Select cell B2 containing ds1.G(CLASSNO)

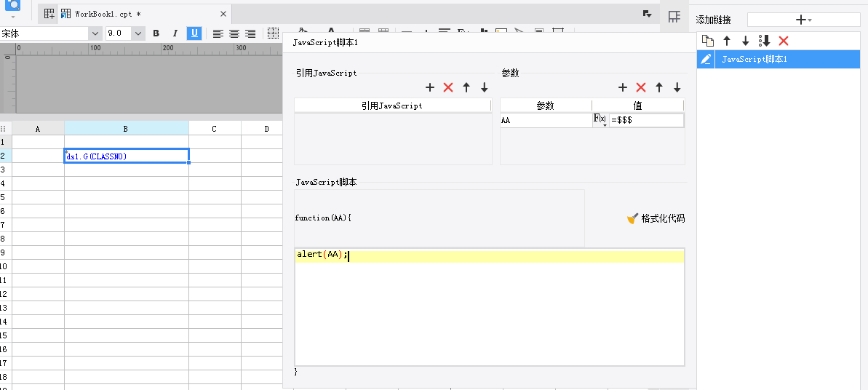click(x=127, y=156)
